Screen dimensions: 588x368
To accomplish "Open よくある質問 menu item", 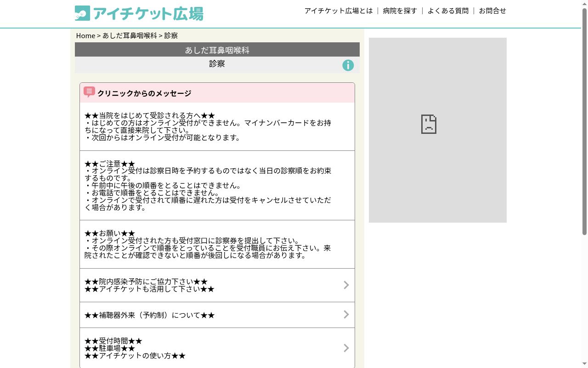I will pyautogui.click(x=448, y=11).
